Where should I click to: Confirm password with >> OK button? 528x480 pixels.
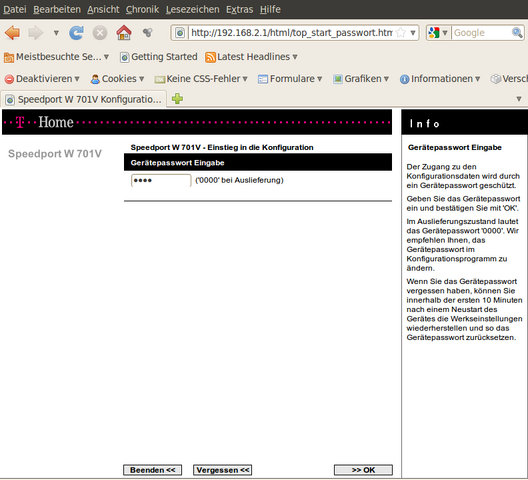point(363,470)
